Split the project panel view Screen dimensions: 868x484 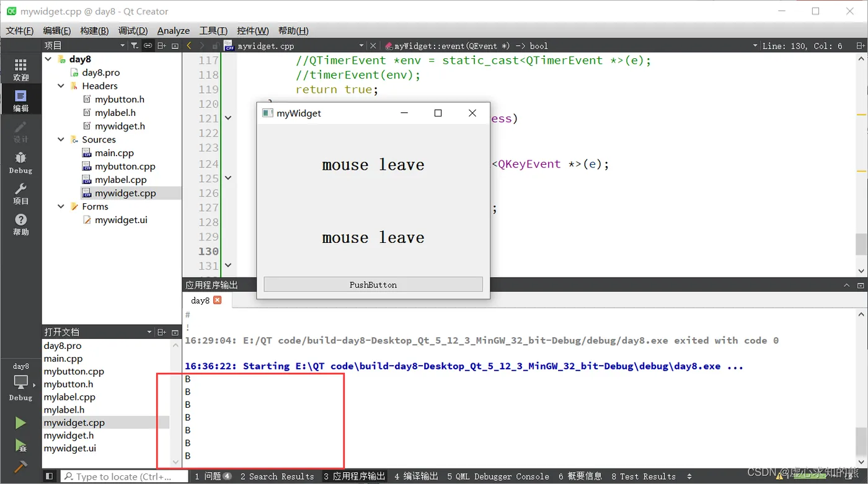tap(161, 45)
